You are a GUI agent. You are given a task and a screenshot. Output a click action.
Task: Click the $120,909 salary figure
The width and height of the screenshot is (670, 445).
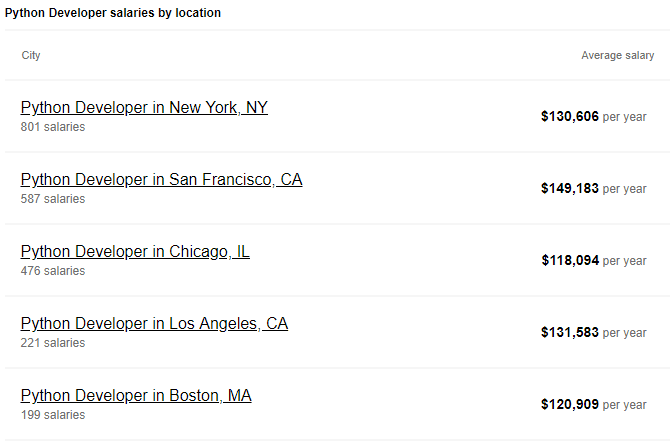click(x=570, y=405)
